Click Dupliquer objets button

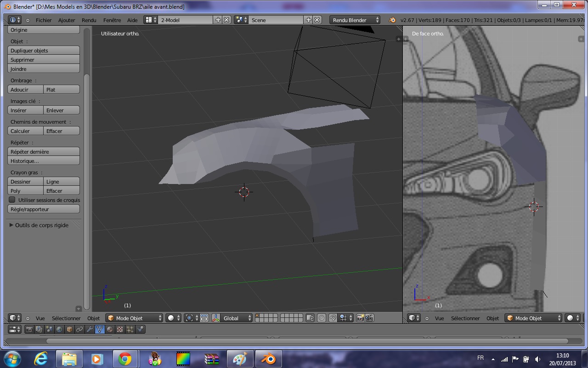(x=44, y=51)
